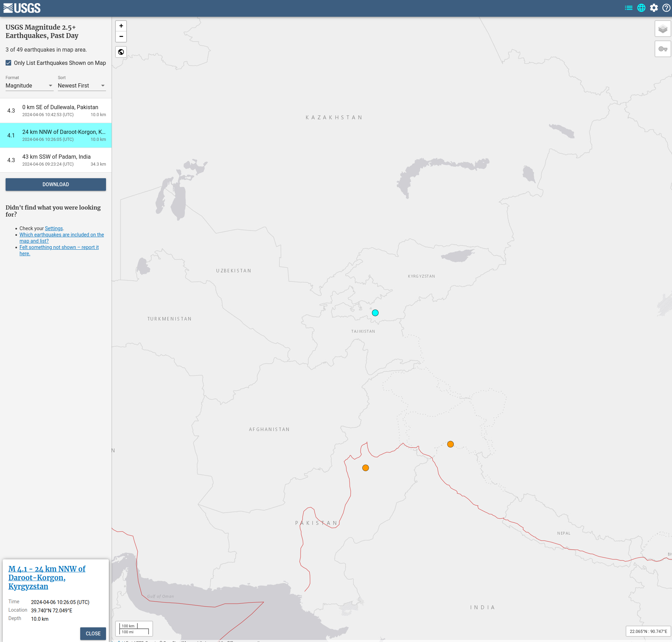This screenshot has height=642, width=672.
Task: Toggle the map globe icon in header
Action: coord(641,8)
